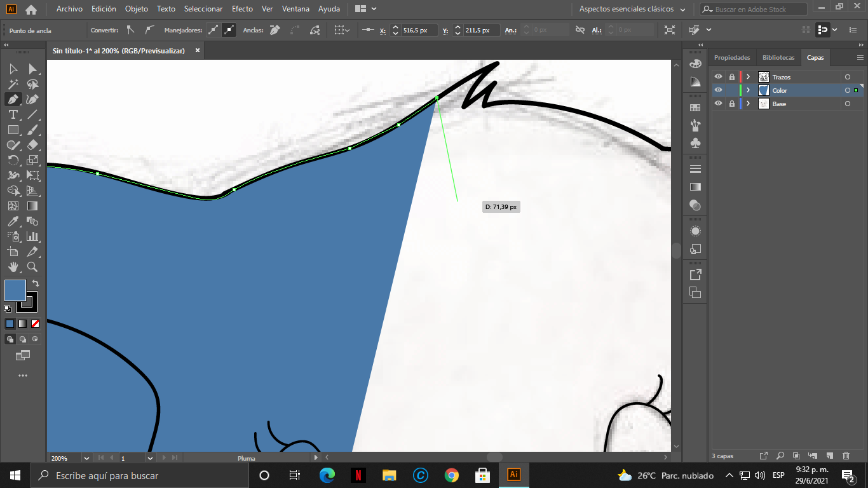The height and width of the screenshot is (488, 868).
Task: Expand the Color layer contents
Action: (749, 90)
